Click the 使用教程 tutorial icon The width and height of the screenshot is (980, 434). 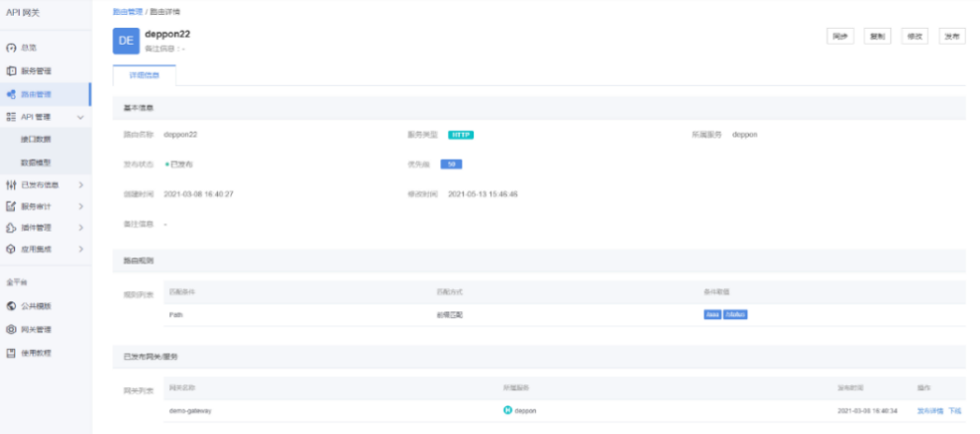[11, 353]
